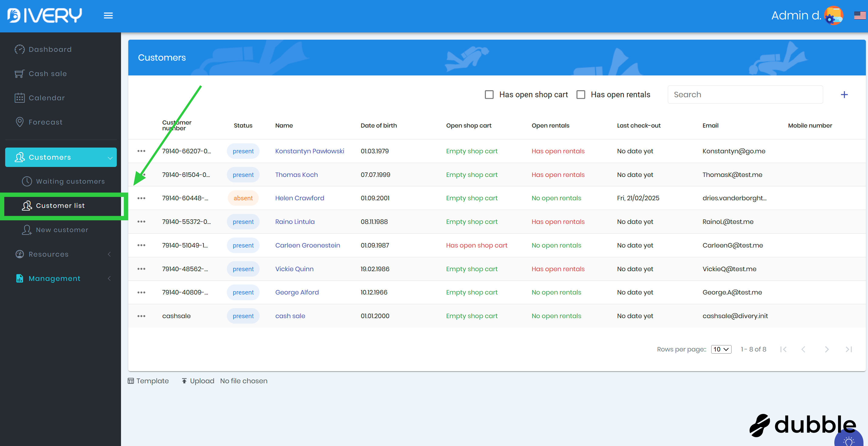
Task: Jump to last page pagination icon
Action: tap(849, 349)
